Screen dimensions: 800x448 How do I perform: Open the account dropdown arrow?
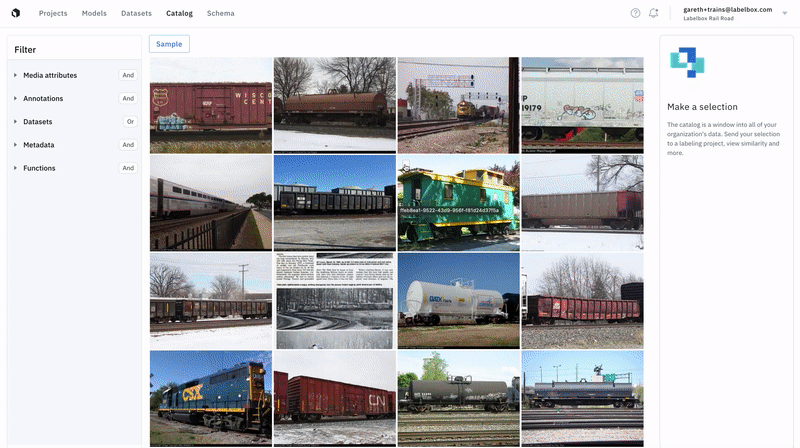785,13
